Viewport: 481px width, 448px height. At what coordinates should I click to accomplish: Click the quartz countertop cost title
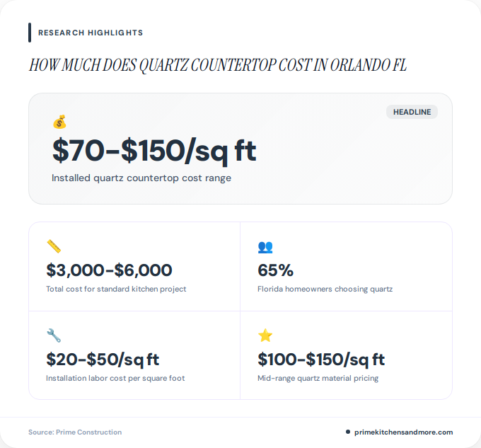coord(218,66)
